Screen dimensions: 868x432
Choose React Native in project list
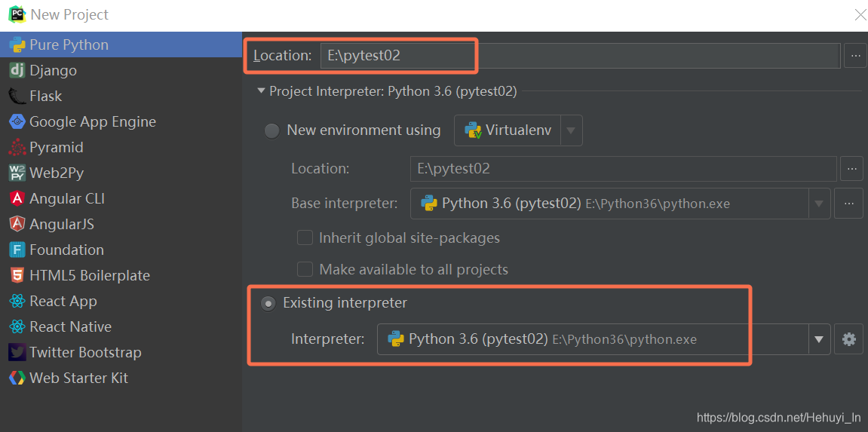(x=70, y=326)
